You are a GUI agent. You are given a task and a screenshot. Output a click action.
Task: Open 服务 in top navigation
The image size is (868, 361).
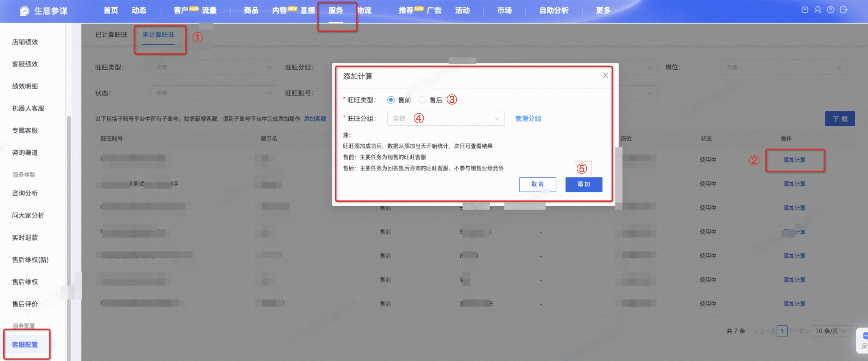click(336, 11)
